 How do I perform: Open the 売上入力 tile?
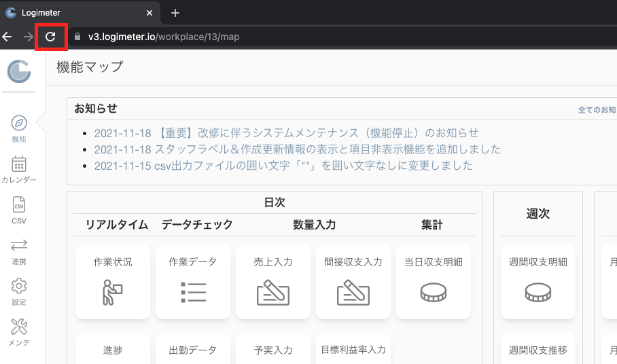pyautogui.click(x=273, y=282)
